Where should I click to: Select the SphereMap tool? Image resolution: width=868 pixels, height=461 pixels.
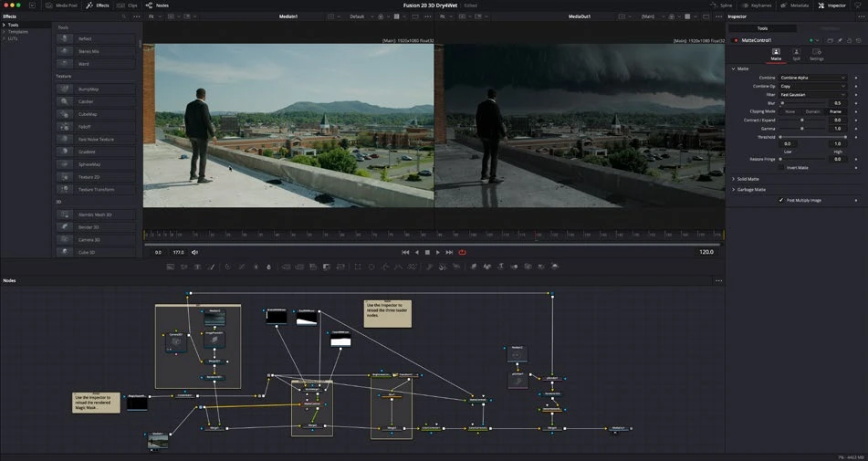[96, 164]
